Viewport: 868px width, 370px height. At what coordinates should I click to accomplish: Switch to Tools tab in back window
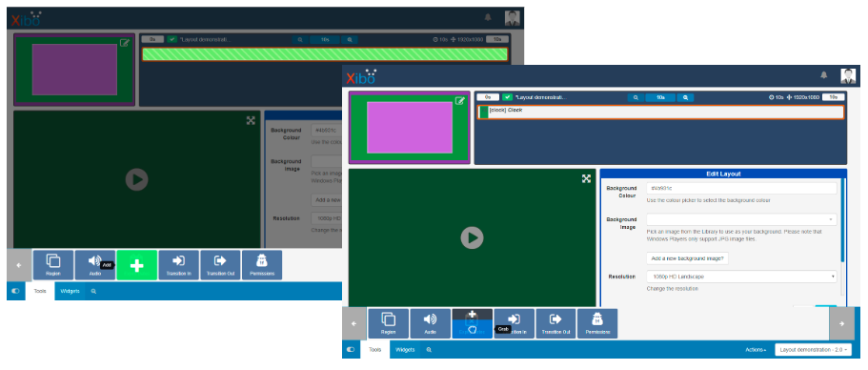(40, 291)
